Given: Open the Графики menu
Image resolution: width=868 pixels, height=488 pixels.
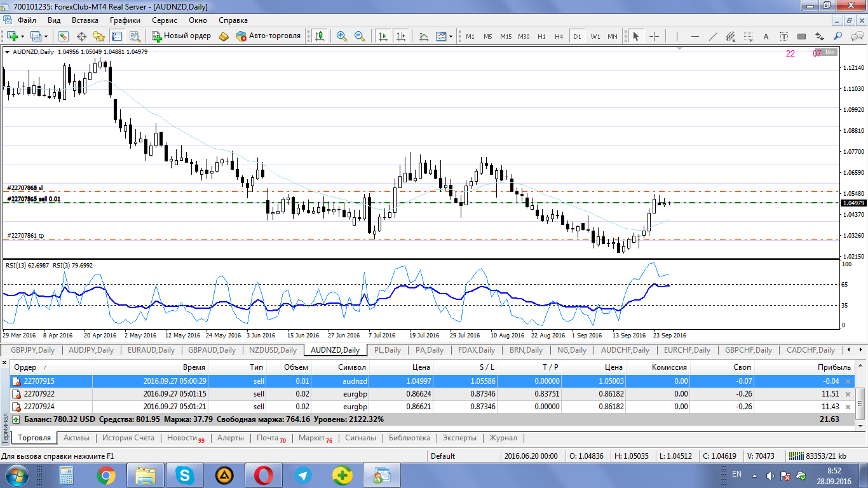Looking at the screenshot, I should [x=125, y=20].
